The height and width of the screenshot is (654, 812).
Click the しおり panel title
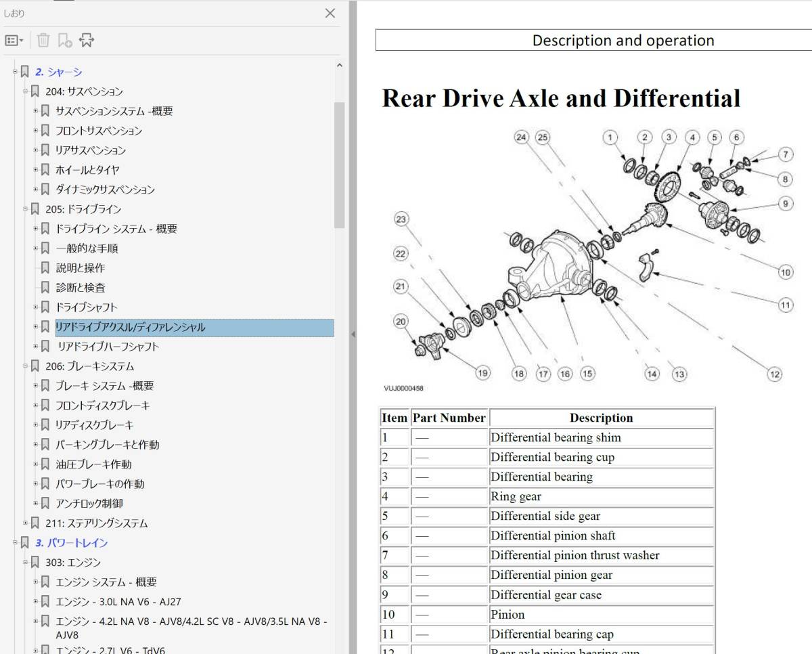click(14, 13)
